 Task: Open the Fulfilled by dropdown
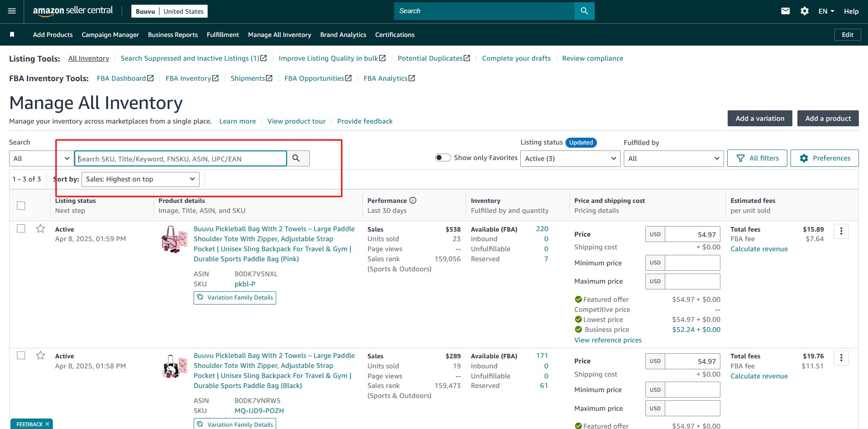pos(673,159)
